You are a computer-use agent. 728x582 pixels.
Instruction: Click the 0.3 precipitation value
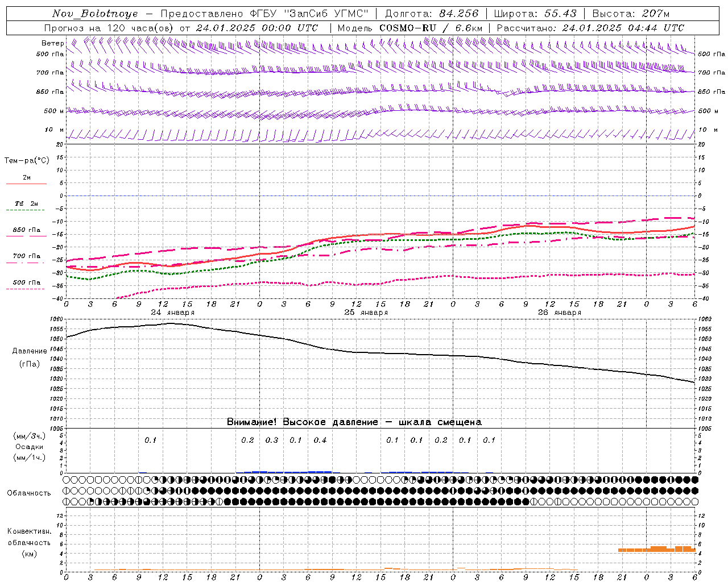272,440
